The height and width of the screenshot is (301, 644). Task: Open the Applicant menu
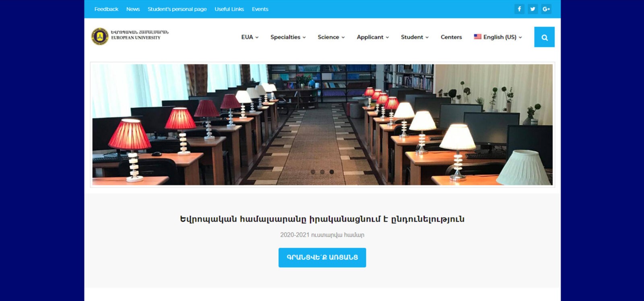click(x=373, y=37)
